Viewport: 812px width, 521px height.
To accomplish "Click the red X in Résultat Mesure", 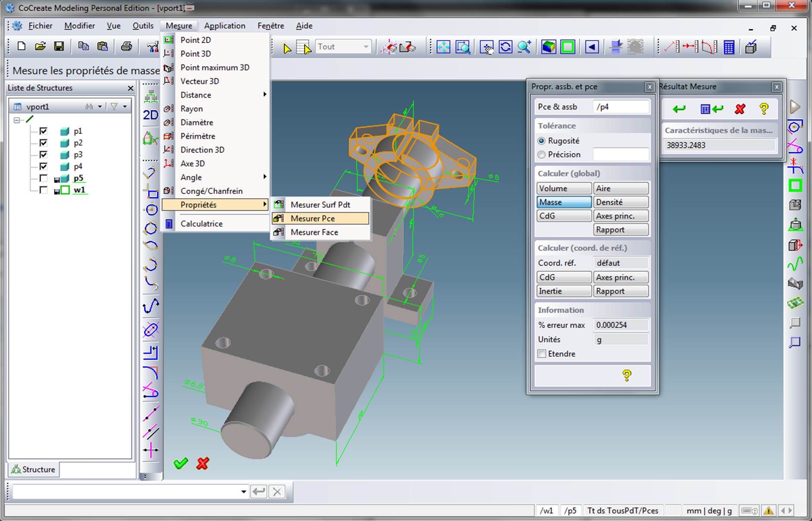I will (x=740, y=109).
